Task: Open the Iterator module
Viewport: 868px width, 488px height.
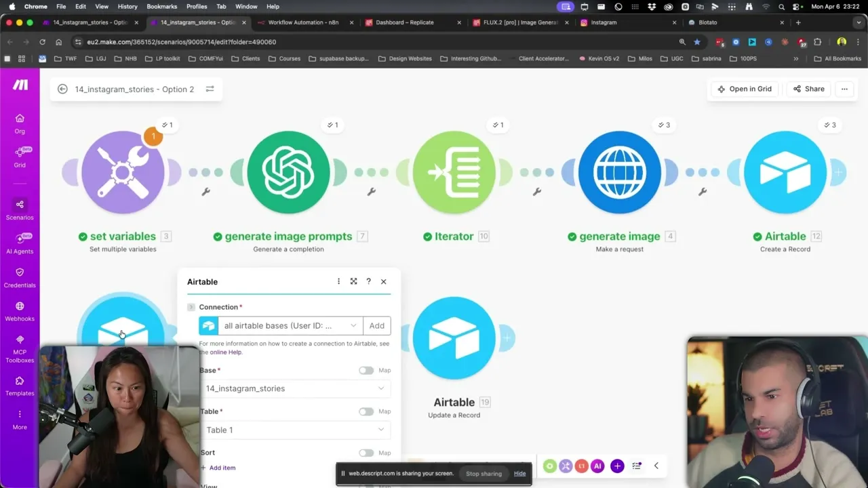Action: pos(454,172)
